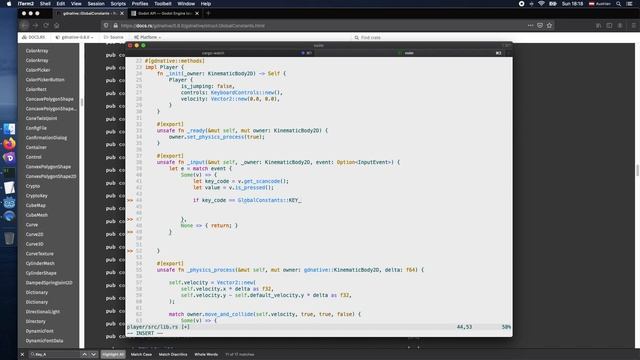This screenshot has height=360, width=640.
Task: Open the Source link on docs.rs
Action: pyautogui.click(x=113, y=37)
